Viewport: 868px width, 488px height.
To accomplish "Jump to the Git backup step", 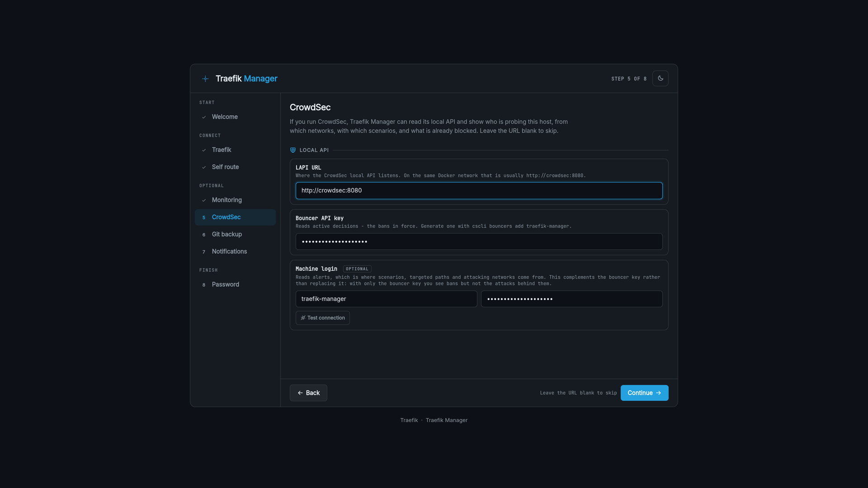I will coord(235,235).
